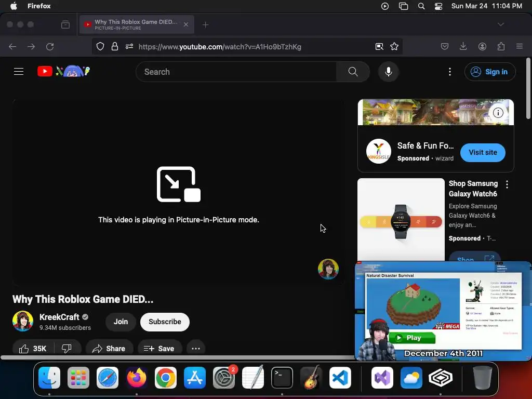This screenshot has height=399, width=532.
Task: Like the video with 35K likes
Action: click(33, 349)
